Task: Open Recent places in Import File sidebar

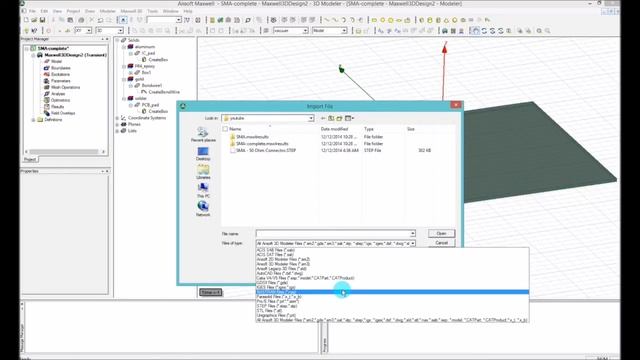Action: 203,134
